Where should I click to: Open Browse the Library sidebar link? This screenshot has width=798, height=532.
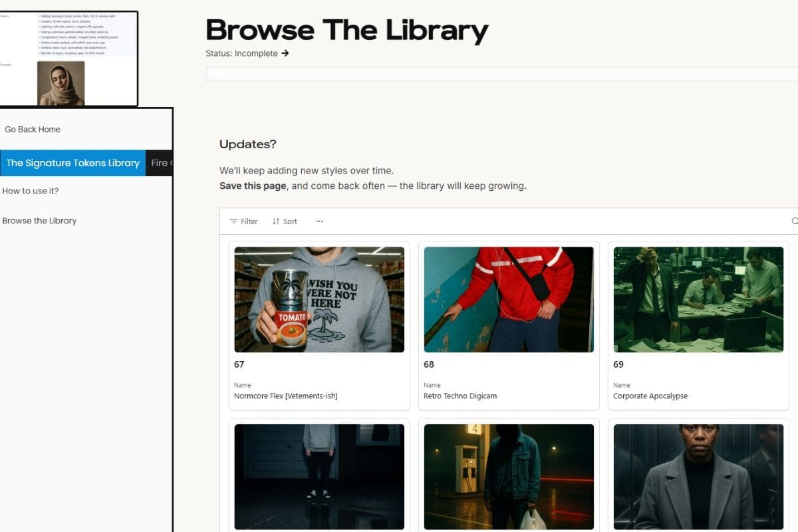point(39,221)
